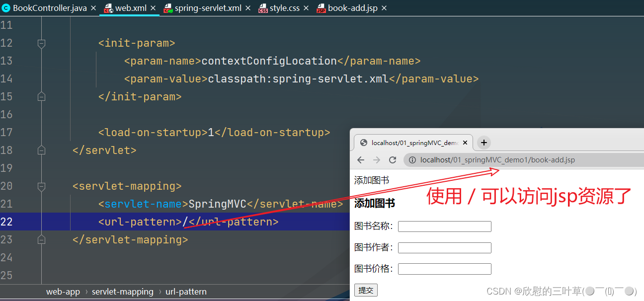644x301 pixels.
Task: Close the book-add.jsp editor tab
Action: pyautogui.click(x=384, y=8)
